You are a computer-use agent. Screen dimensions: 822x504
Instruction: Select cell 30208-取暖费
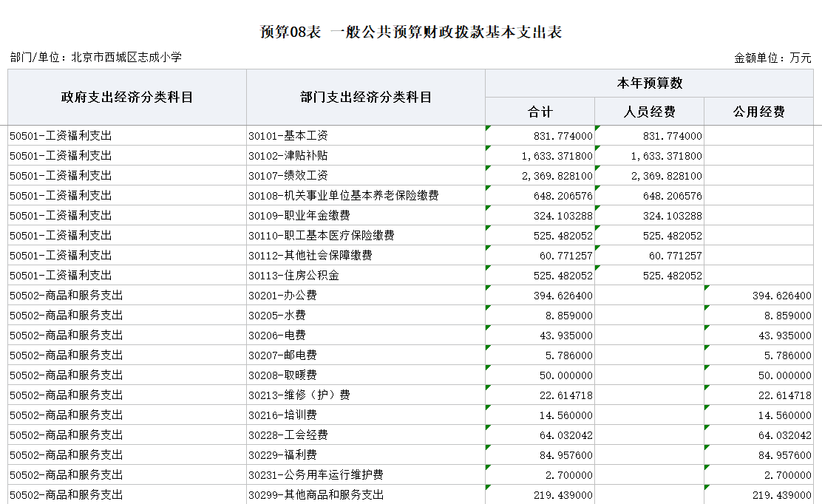point(366,375)
